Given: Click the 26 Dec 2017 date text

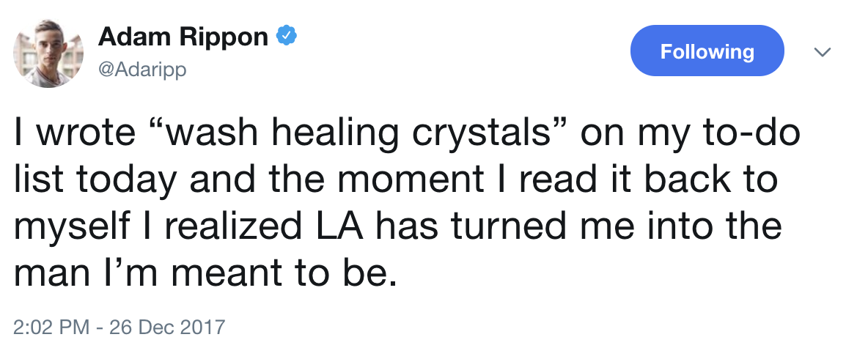Looking at the screenshot, I should pos(167,327).
